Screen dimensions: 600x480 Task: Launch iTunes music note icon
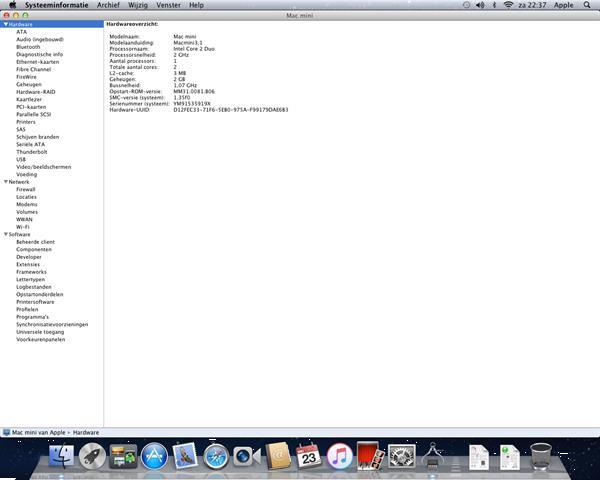click(339, 456)
